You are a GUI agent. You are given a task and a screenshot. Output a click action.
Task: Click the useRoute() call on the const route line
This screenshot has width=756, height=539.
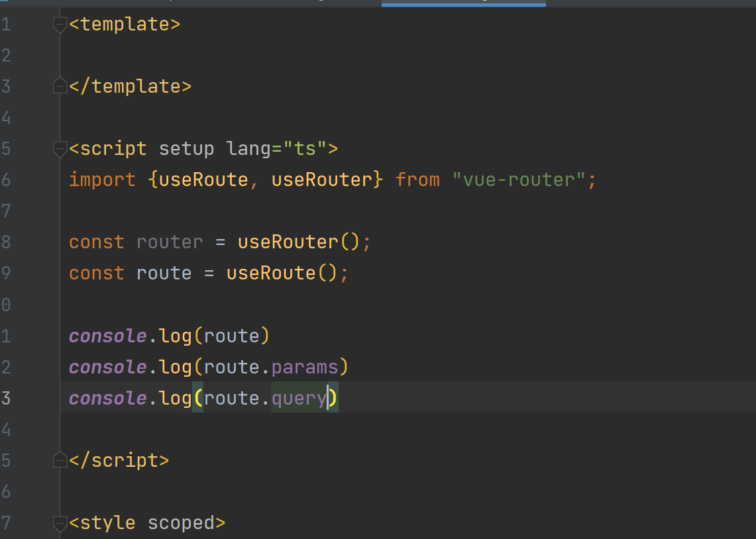(x=270, y=273)
